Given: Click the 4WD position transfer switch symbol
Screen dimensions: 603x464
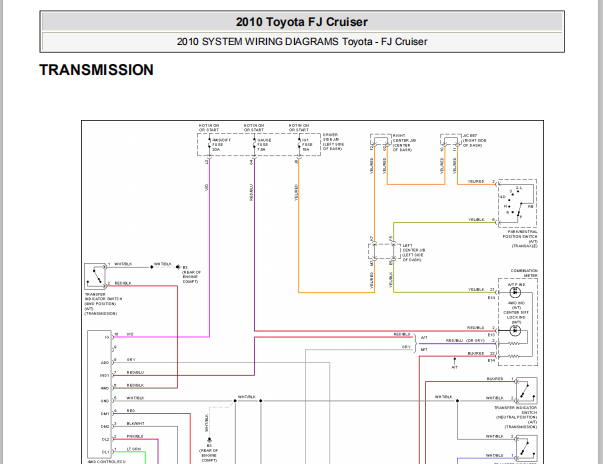Looking at the screenshot, I should click(x=95, y=276).
